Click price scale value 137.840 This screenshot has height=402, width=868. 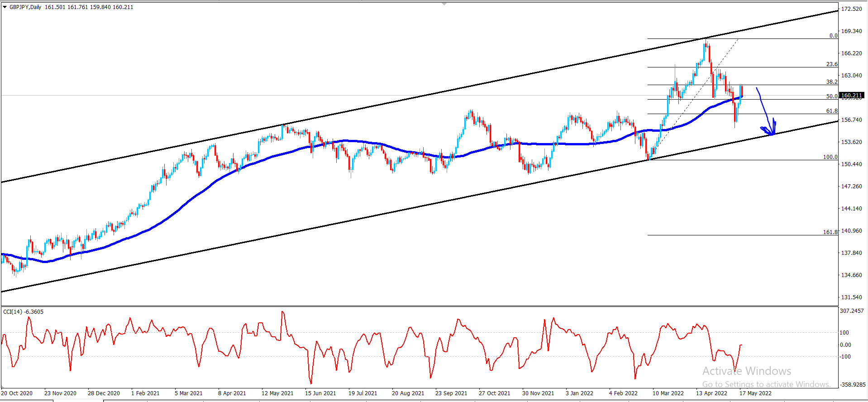click(851, 253)
